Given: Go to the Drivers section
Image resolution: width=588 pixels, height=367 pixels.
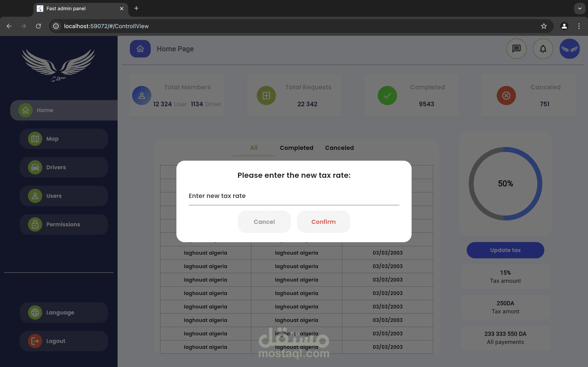Looking at the screenshot, I should click(64, 167).
